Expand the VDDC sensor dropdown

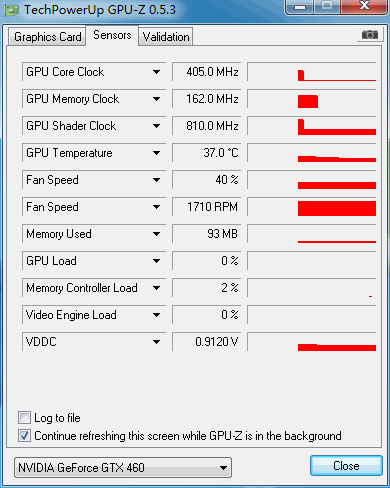(156, 342)
